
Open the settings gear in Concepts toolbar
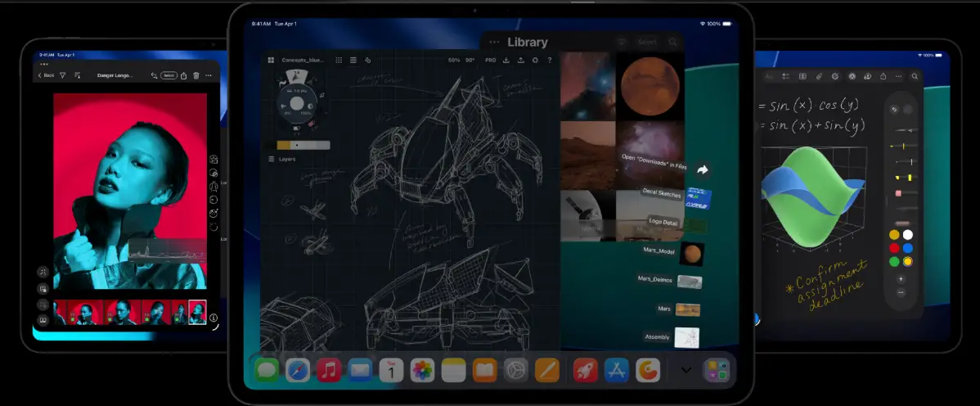point(535,60)
